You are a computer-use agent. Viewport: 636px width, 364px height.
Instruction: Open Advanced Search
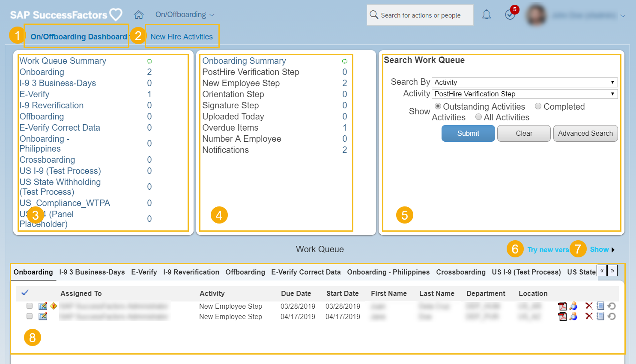(585, 133)
